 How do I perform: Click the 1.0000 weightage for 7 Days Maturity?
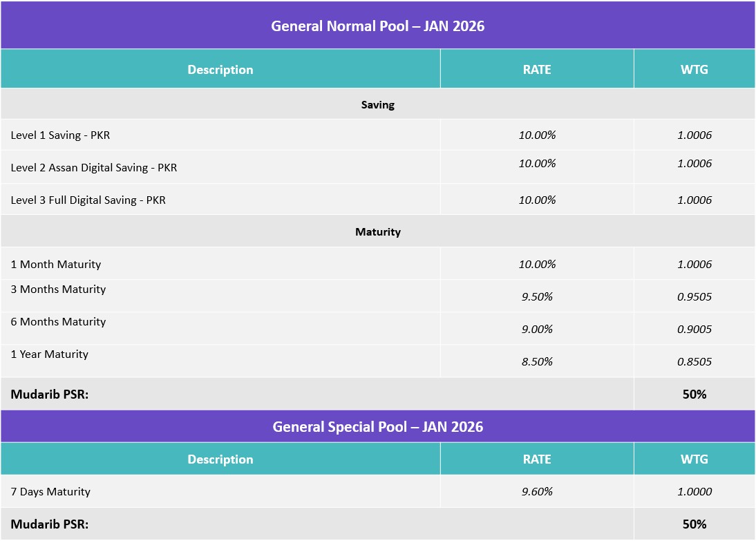[694, 492]
